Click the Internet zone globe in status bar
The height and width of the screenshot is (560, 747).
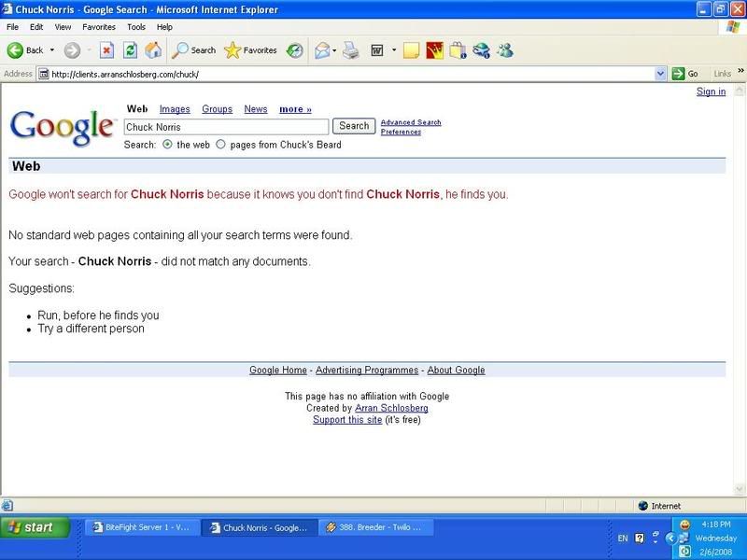[643, 506]
